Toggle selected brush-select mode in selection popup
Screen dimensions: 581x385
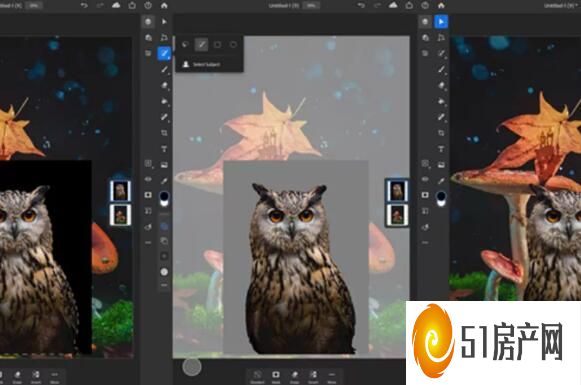(202, 45)
